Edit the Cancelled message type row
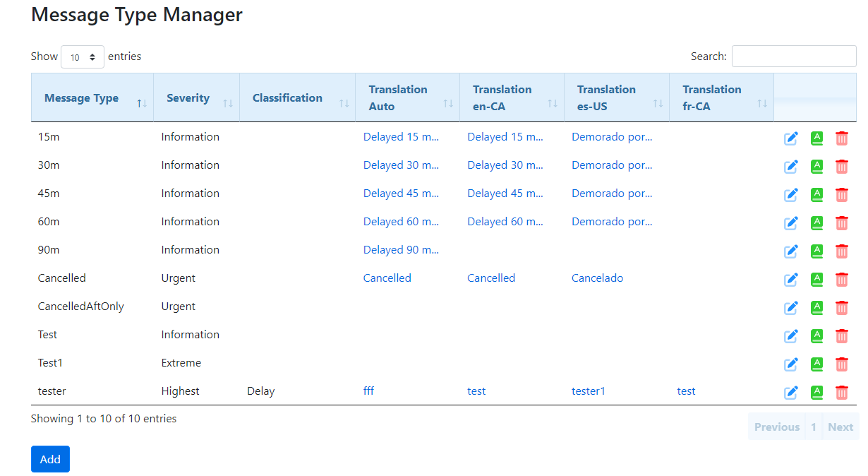868x476 pixels. pos(791,280)
